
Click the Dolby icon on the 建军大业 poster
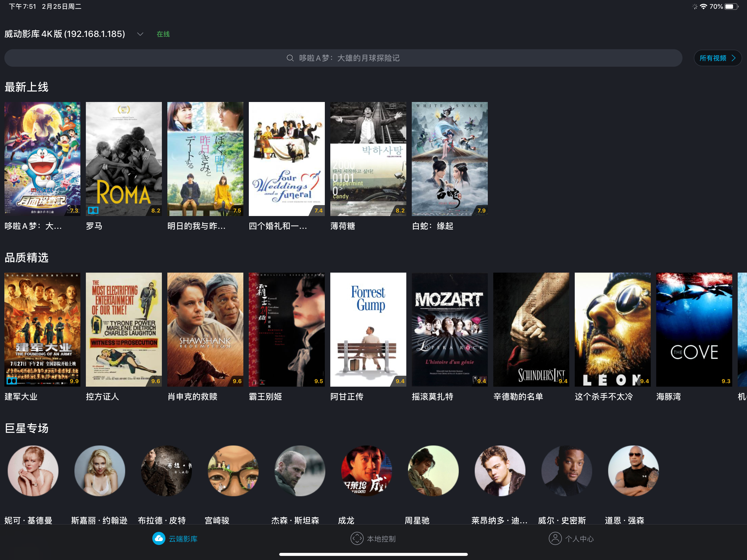click(x=12, y=381)
